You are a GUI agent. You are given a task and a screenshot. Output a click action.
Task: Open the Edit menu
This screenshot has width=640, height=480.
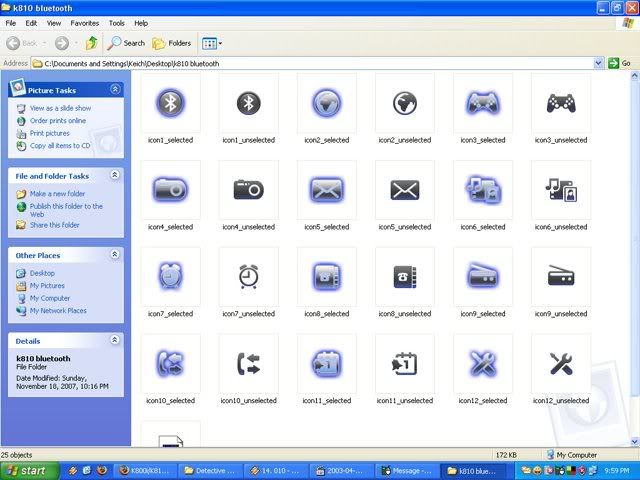(x=31, y=23)
